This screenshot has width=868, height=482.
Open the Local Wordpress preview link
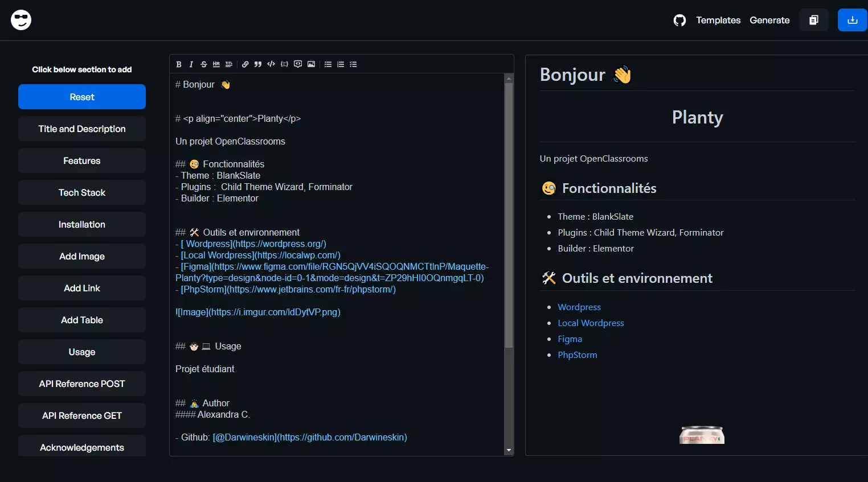point(591,323)
